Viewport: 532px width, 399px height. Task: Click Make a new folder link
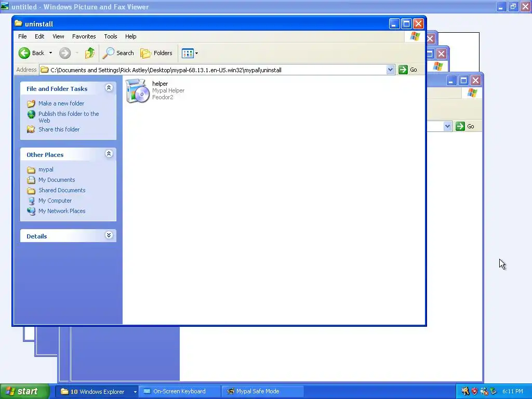click(61, 103)
